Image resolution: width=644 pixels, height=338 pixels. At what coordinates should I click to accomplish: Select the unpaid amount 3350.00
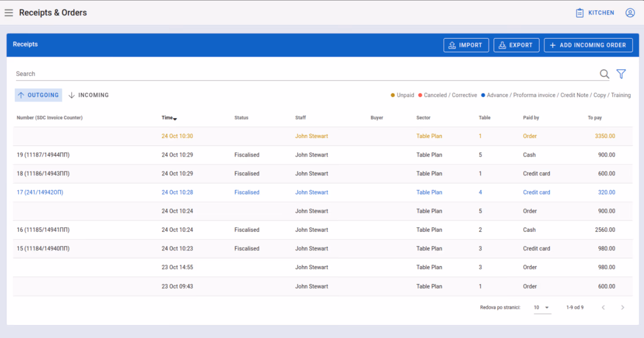coord(605,136)
